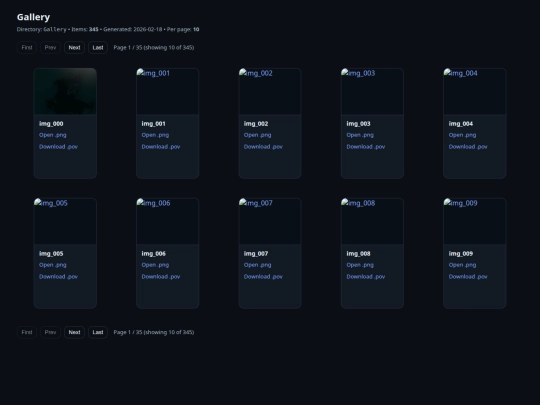The width and height of the screenshot is (540, 405).
Task: Click the top 'Page 1 / 35' status text
Action: [x=154, y=48]
